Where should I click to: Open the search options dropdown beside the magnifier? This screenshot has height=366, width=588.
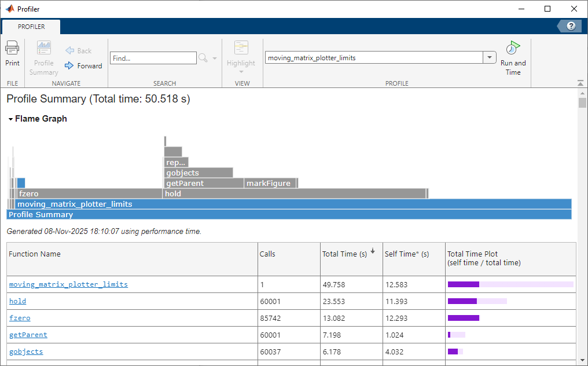coord(214,57)
